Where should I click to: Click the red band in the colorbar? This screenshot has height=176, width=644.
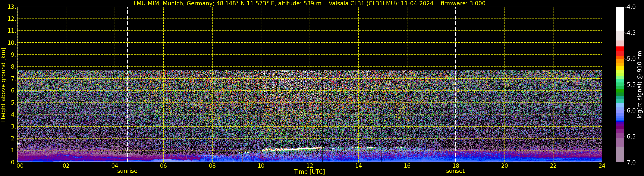click(620, 51)
